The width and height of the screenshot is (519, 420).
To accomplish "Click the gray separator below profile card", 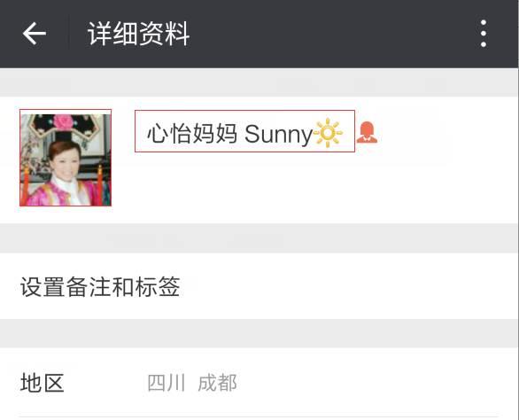I will tap(259, 238).
